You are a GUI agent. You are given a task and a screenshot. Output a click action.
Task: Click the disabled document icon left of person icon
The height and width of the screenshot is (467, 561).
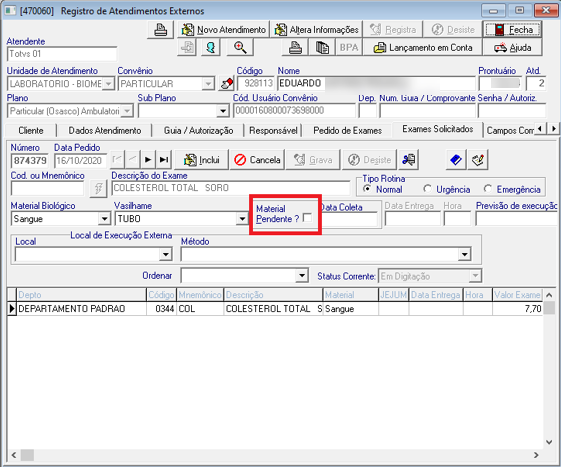tap(187, 47)
